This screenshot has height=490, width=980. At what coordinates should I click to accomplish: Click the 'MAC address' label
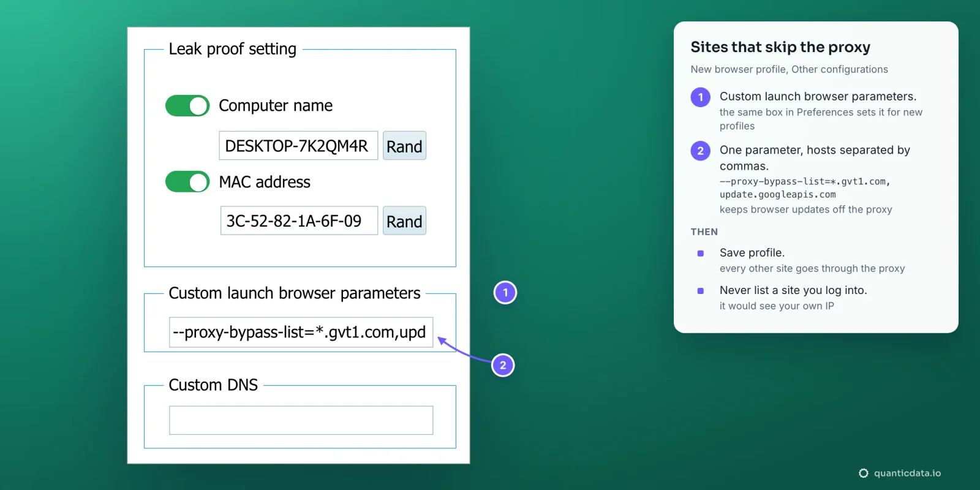point(265,182)
